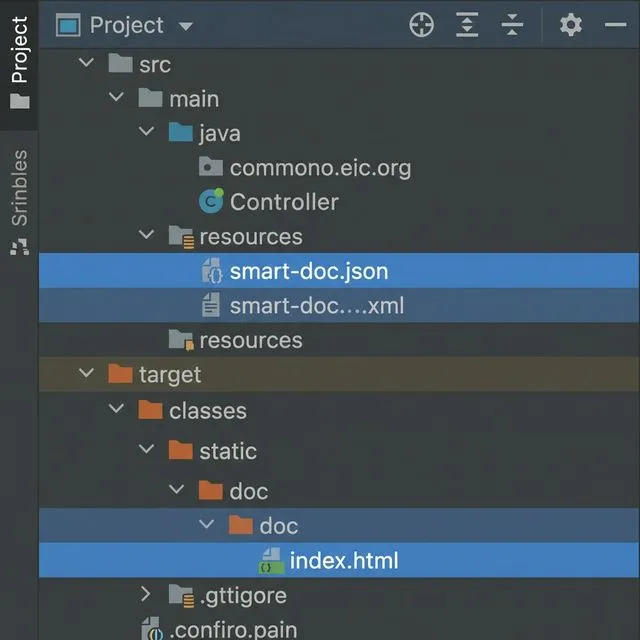The image size is (640, 640).
Task: Click the Controller class icon
Action: [211, 202]
